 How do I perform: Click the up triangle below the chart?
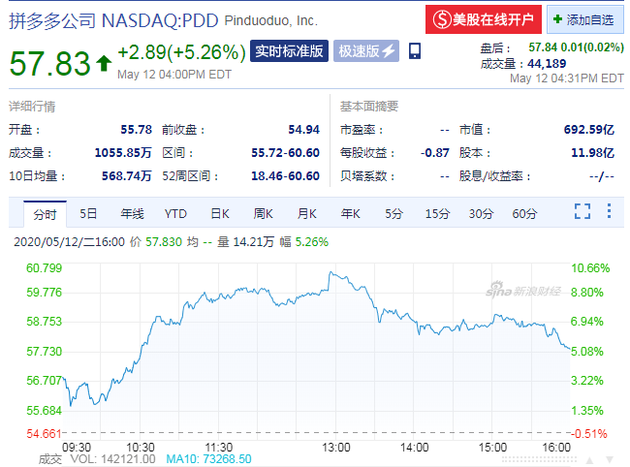589,460
